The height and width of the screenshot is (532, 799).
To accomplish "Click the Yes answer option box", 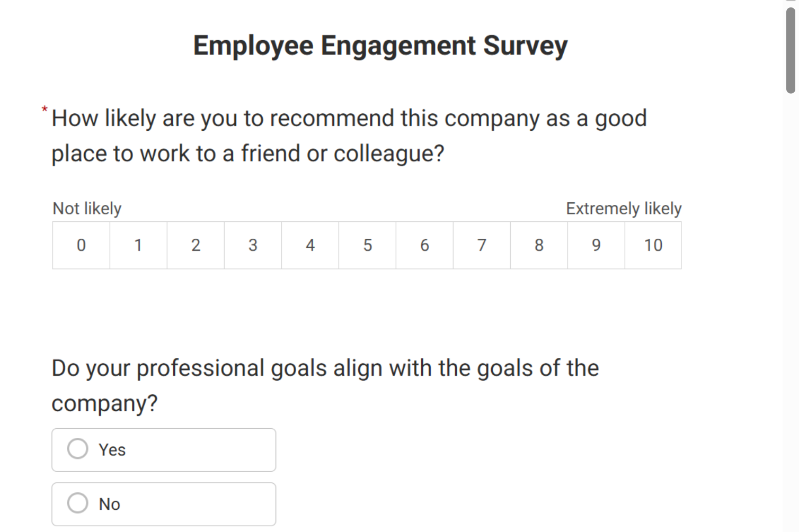I will coord(164,450).
